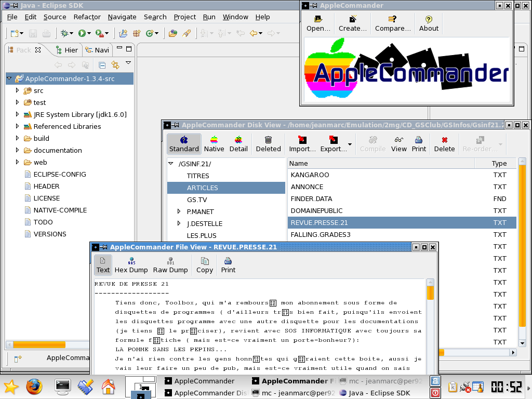The image size is (532, 399).
Task: Switch Disk View to Native mode
Action: (214, 144)
